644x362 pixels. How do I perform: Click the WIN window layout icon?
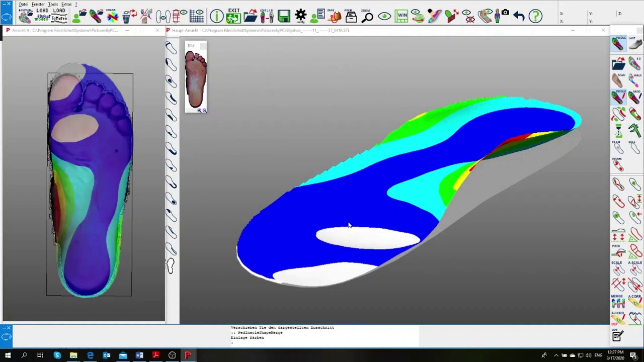coord(401,16)
